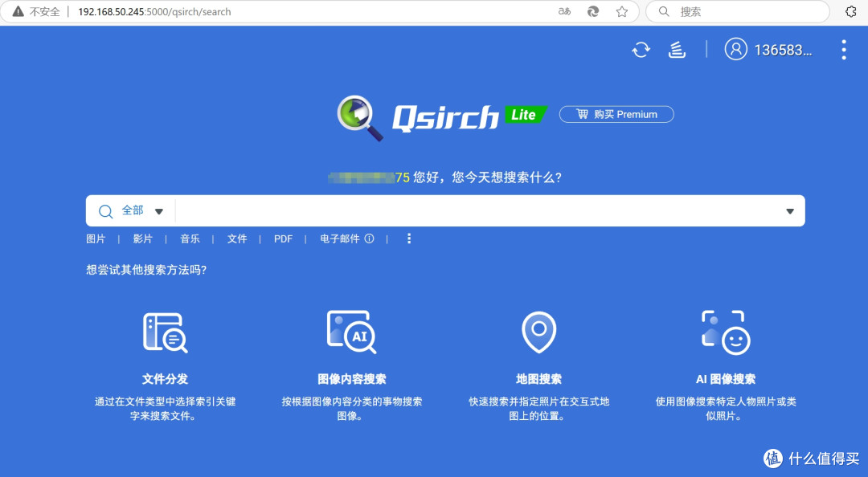
Task: Click 使用图像搜索特定人物照片 description text
Action: tap(726, 409)
